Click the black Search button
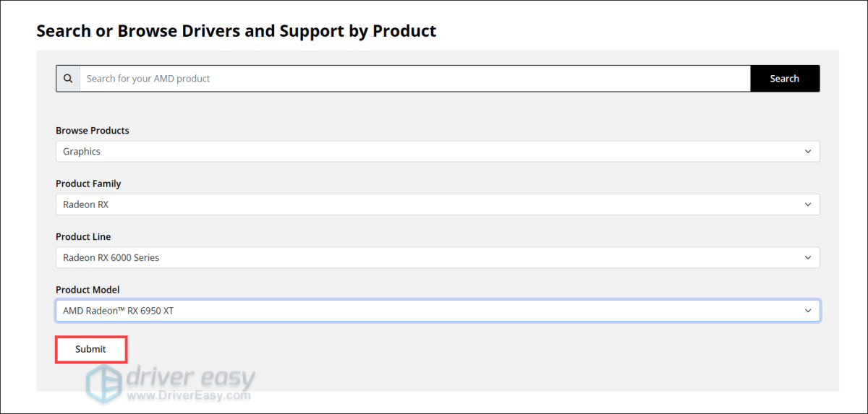This screenshot has width=868, height=414. click(784, 79)
